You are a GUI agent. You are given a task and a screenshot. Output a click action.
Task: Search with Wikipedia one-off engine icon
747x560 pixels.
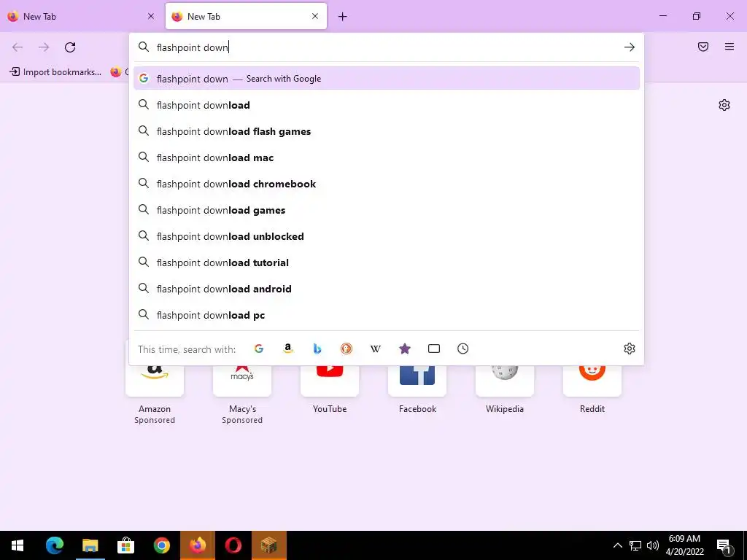[x=376, y=349]
